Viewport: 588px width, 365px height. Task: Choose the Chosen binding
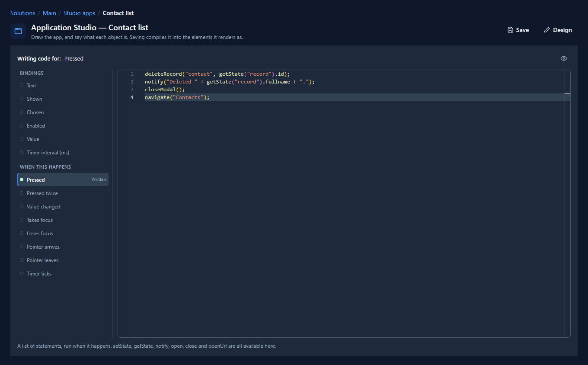[x=63, y=112]
